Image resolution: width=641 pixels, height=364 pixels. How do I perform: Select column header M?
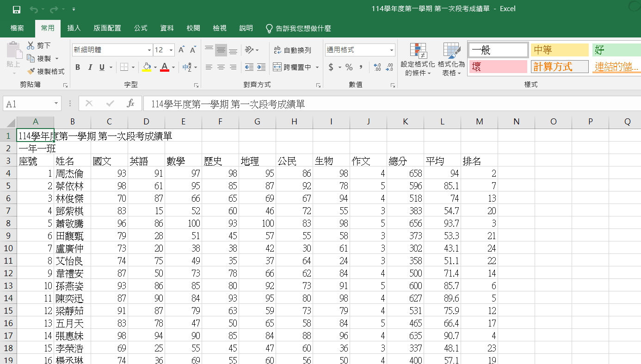(x=479, y=122)
